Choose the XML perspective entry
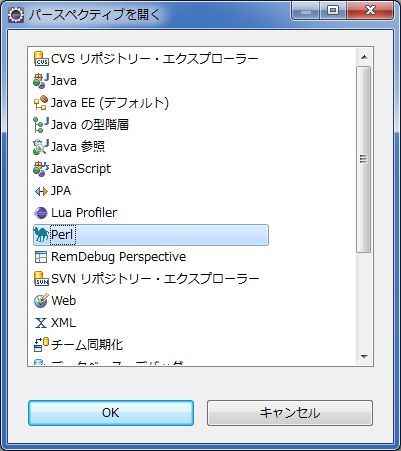The image size is (401, 451). [x=55, y=323]
